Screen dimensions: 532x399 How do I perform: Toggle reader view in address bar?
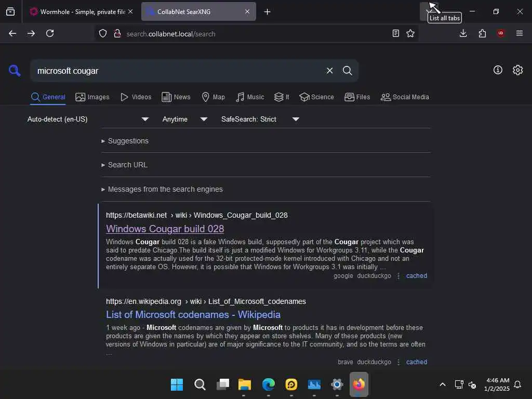coord(395,33)
